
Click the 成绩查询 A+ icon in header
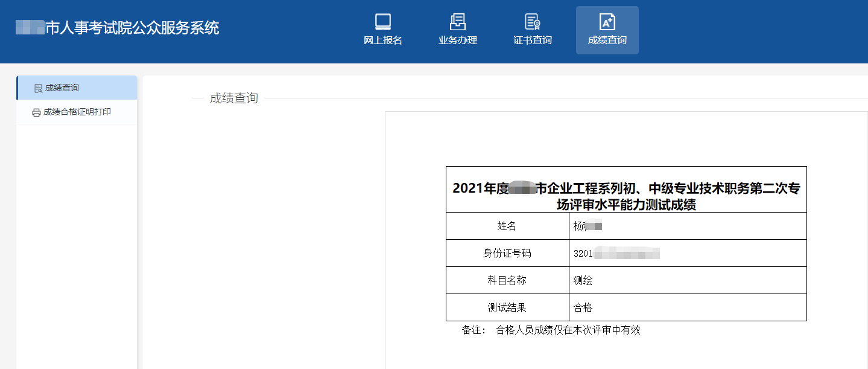[607, 22]
